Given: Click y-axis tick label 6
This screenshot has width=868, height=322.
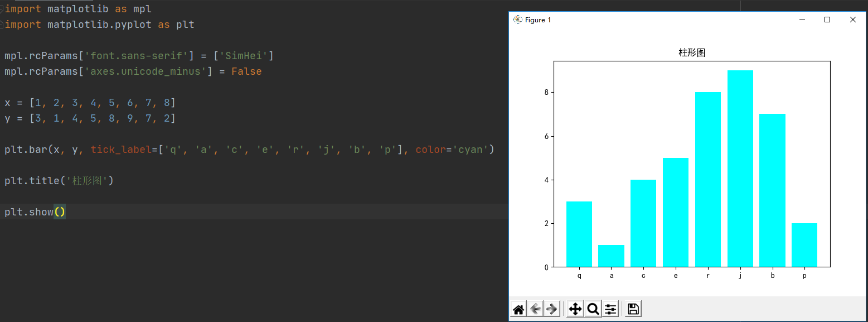Looking at the screenshot, I should click(546, 136).
